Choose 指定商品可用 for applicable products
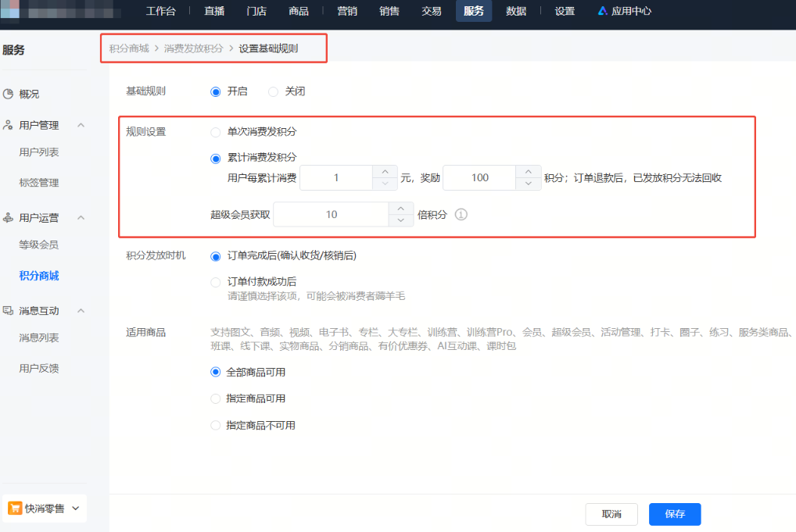The width and height of the screenshot is (796, 532). [x=216, y=398]
